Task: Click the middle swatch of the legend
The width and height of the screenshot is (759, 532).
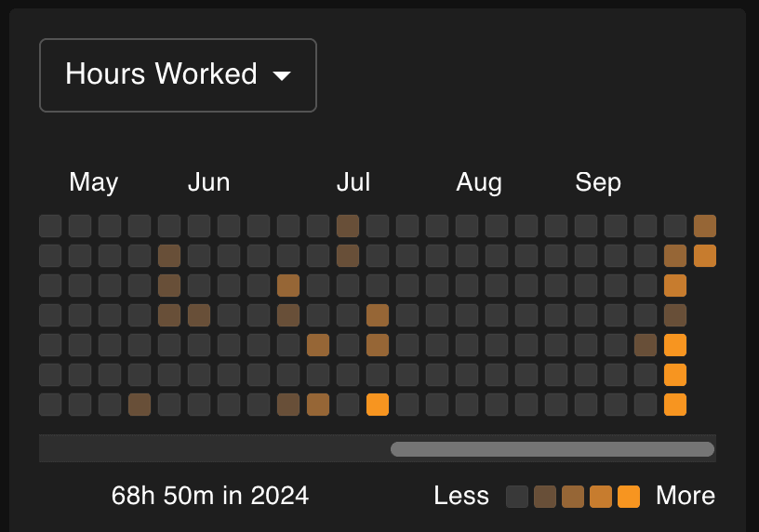Action: coord(573,497)
